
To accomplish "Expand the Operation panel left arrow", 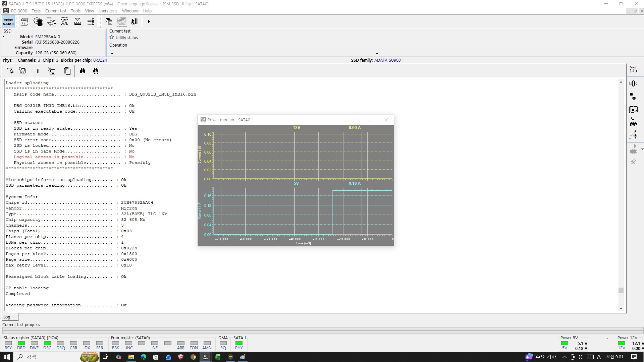I will coord(112,54).
